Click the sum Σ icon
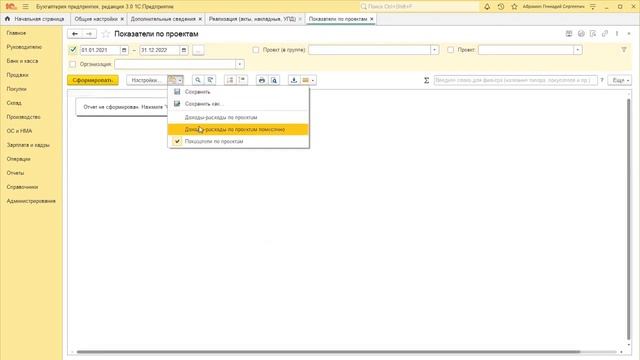Screen dimensions: 640x360 [x=426, y=80]
